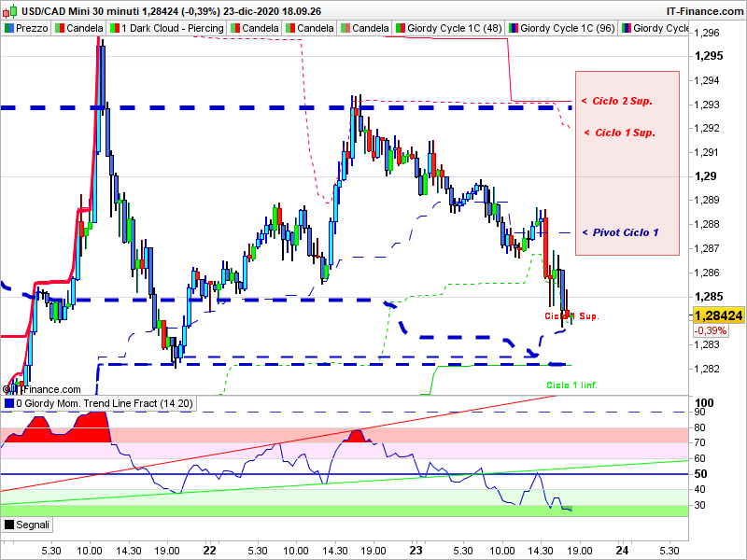Open the 1 Dark Cloud - Piercing indicator
747x560 pixels.
(167, 28)
